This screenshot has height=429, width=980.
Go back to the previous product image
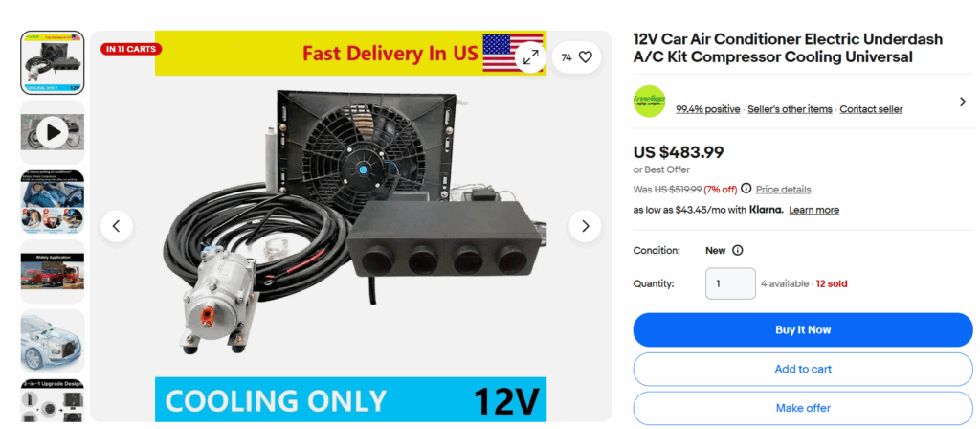(116, 226)
